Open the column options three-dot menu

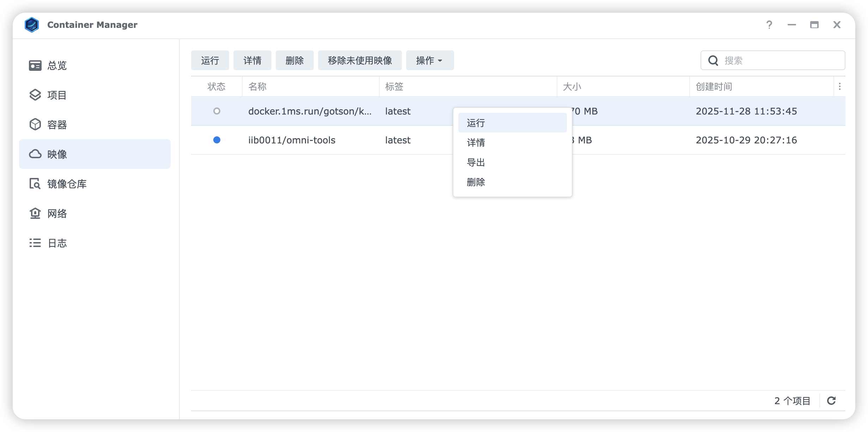coord(840,87)
